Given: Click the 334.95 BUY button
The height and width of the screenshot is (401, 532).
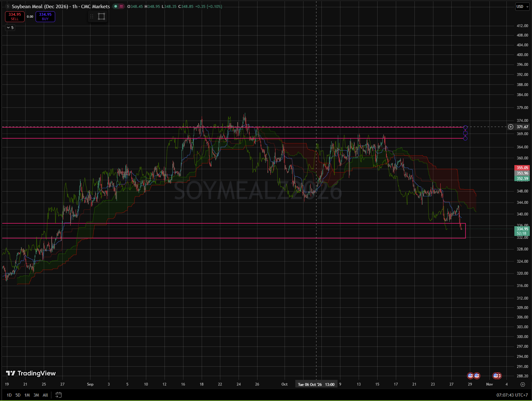Looking at the screenshot, I should (45, 17).
